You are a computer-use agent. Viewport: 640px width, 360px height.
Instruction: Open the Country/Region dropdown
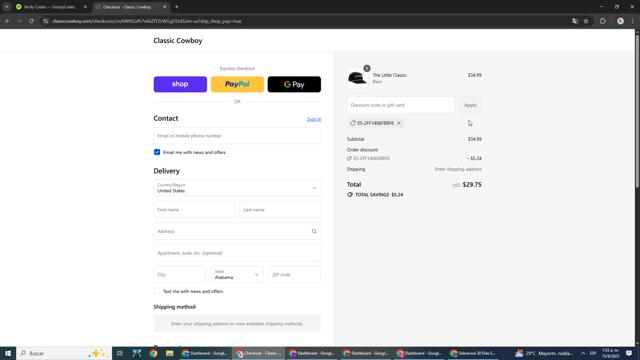click(237, 188)
